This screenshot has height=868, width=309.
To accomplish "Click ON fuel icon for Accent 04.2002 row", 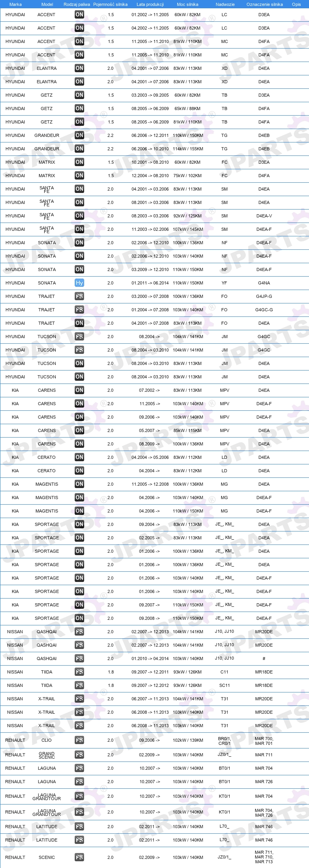I will [79, 28].
